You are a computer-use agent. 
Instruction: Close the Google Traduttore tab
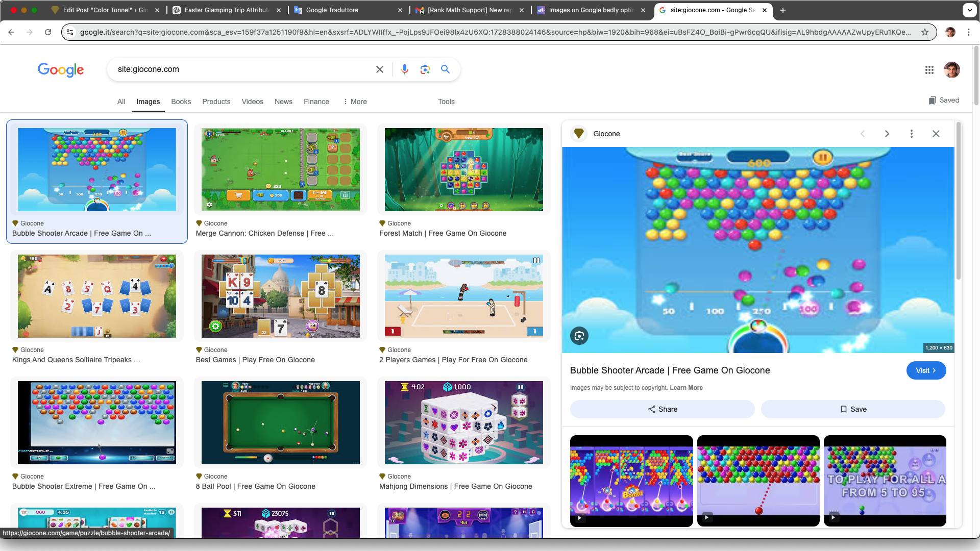(x=400, y=10)
